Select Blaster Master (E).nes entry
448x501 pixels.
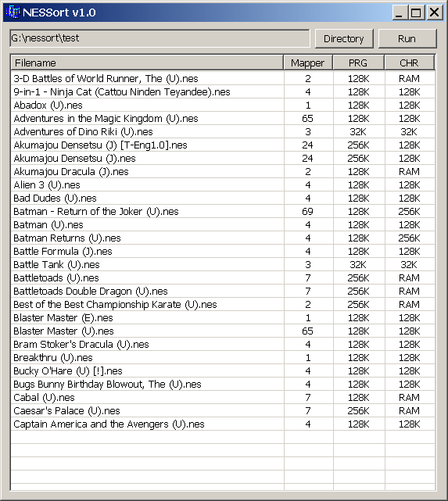coord(223,318)
